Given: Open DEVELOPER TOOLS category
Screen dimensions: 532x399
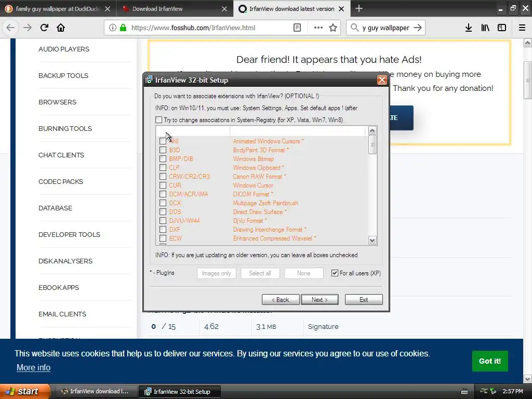Looking at the screenshot, I should click(x=69, y=234).
